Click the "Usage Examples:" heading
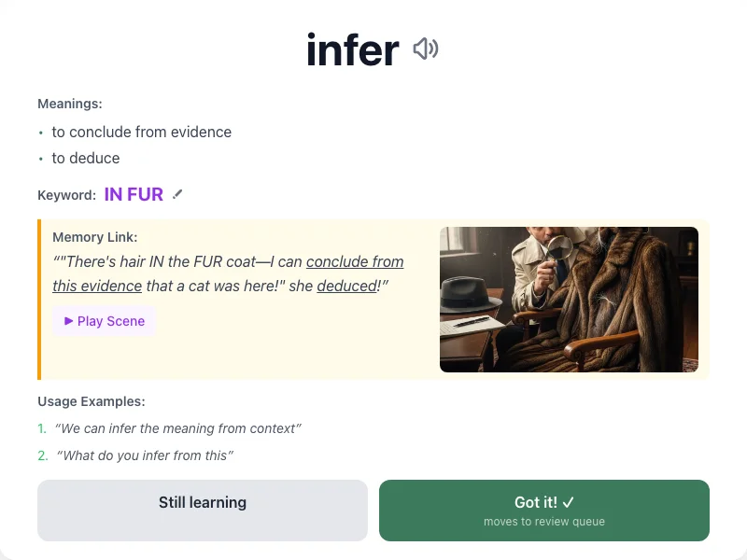747x560 pixels. 90,401
